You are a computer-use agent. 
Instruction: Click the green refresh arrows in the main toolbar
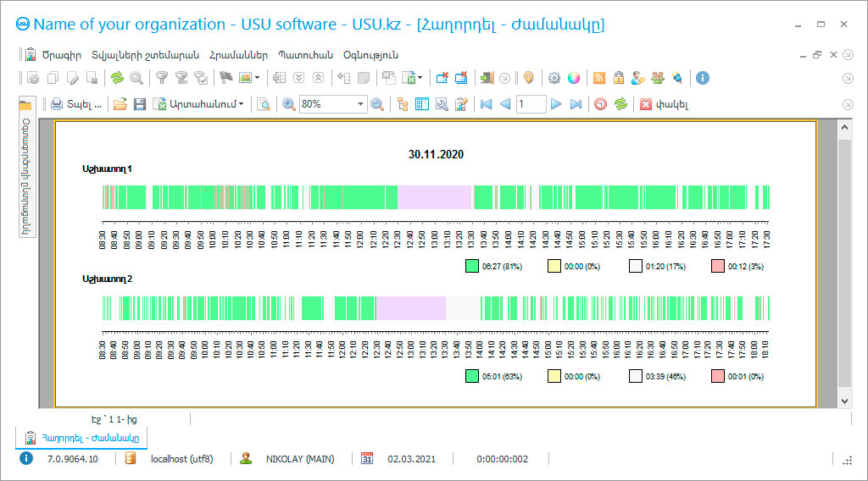pos(117,78)
